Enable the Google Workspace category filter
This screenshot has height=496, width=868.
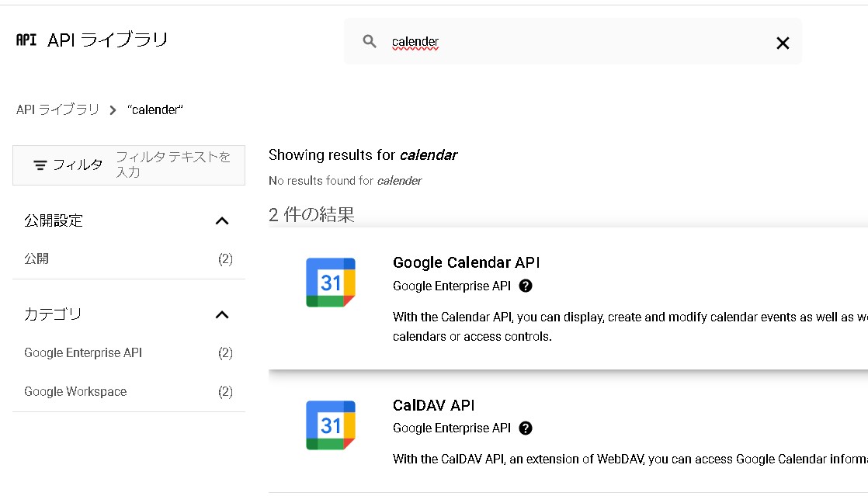click(75, 391)
